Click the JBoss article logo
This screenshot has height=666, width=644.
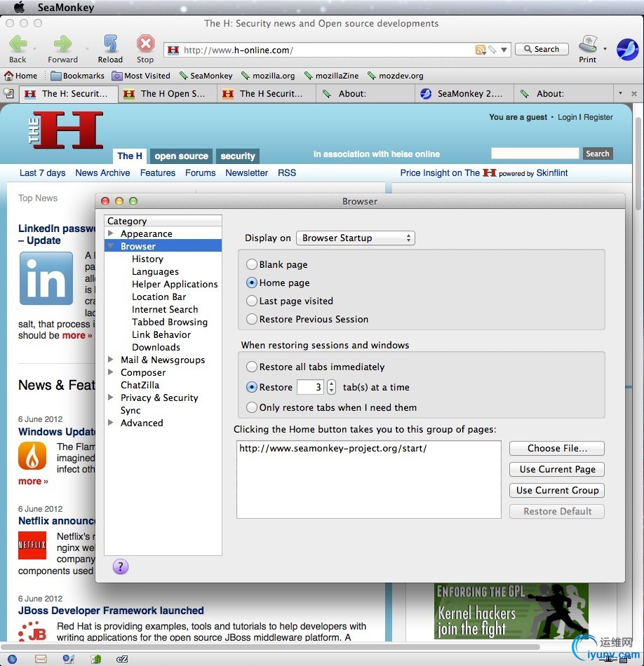point(32,631)
